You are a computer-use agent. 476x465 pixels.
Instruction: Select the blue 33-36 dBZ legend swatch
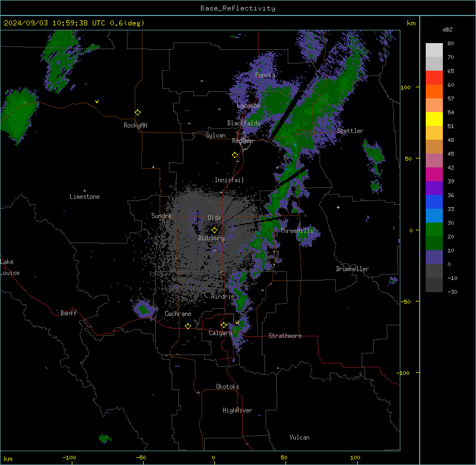coord(434,202)
